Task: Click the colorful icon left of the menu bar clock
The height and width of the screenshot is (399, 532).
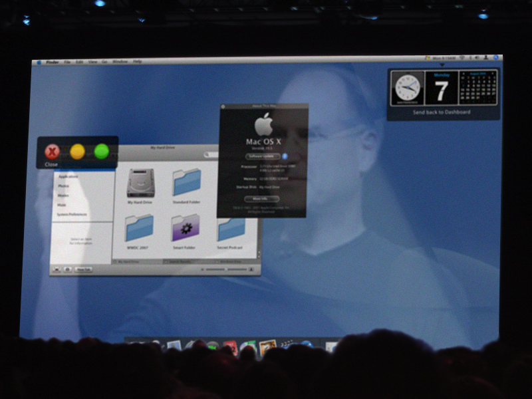Action: pos(428,59)
